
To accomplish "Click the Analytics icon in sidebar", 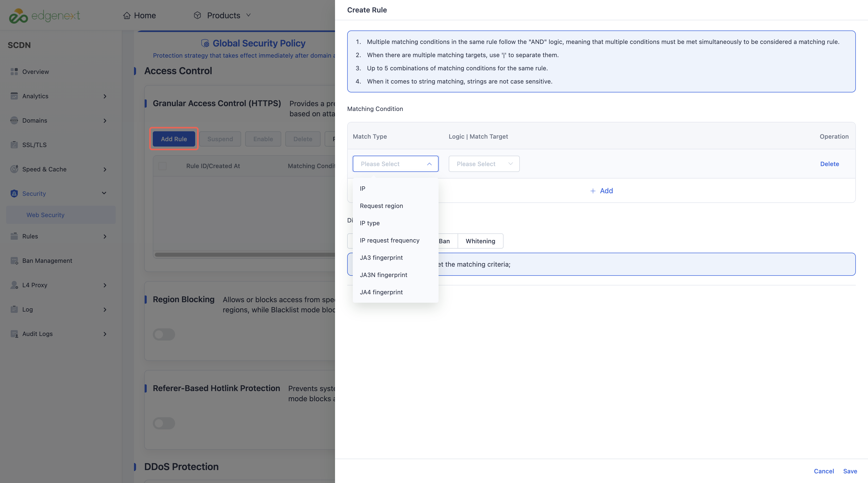I will pyautogui.click(x=14, y=96).
